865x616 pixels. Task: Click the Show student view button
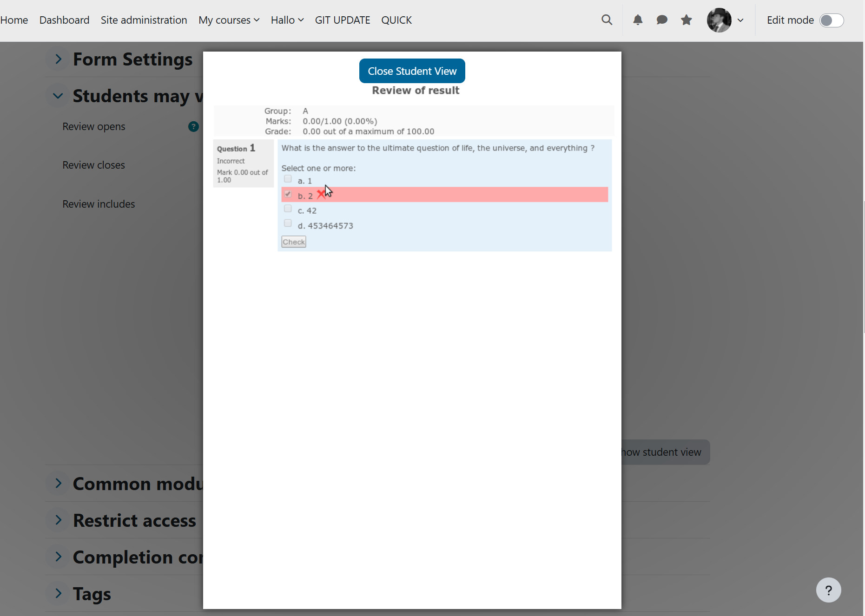pos(666,452)
